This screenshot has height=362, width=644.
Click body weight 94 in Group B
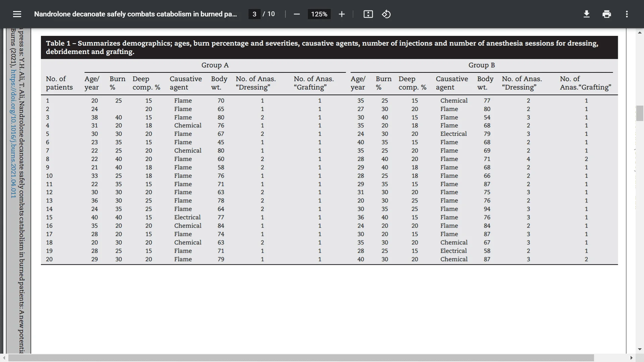pyautogui.click(x=487, y=209)
